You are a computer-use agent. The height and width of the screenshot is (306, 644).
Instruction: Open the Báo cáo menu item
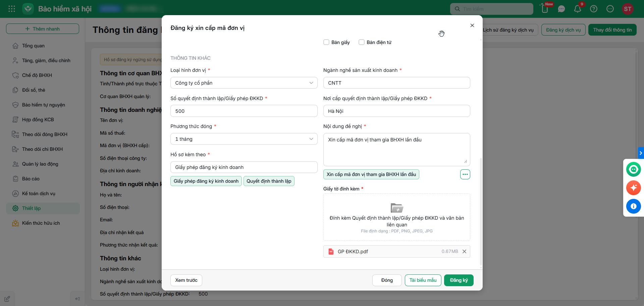pos(43,179)
